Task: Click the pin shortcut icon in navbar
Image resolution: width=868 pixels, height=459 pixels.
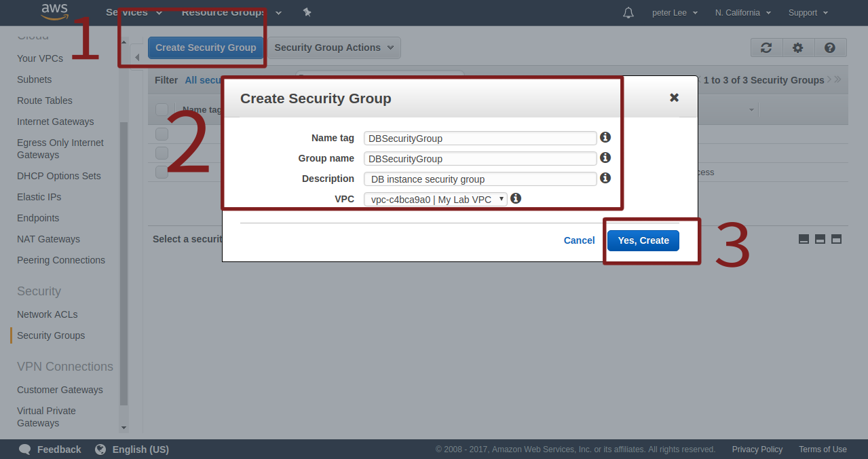Action: click(307, 12)
